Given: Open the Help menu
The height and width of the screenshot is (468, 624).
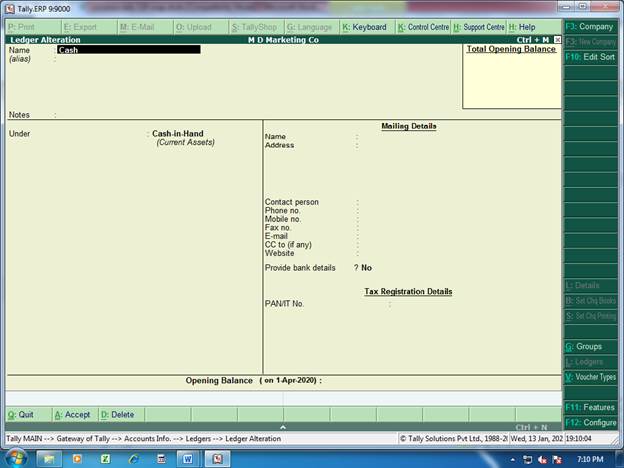Looking at the screenshot, I should click(522, 27).
